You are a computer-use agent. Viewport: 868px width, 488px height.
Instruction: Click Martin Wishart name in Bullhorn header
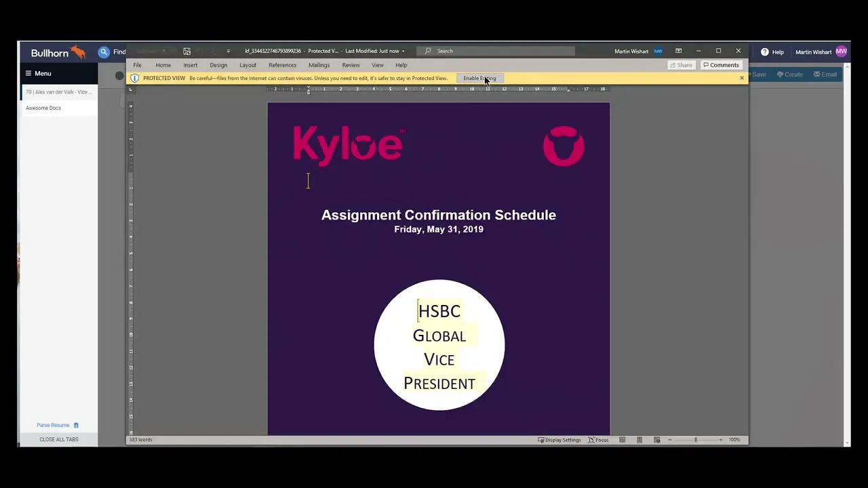click(813, 52)
